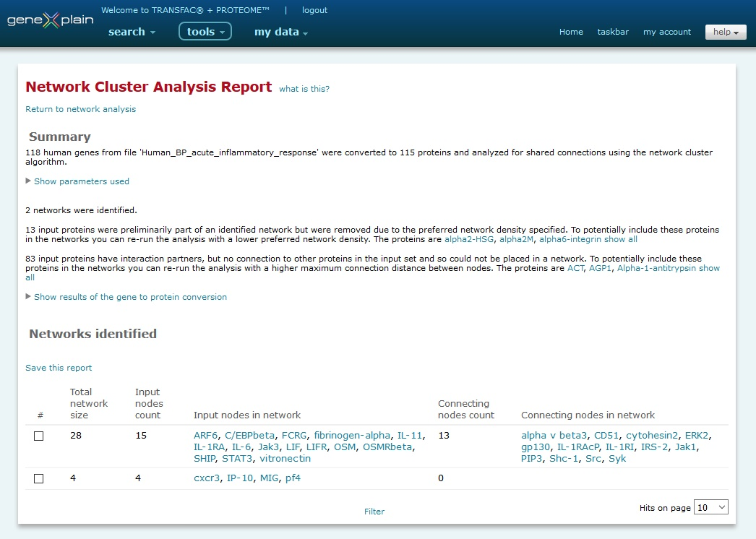756x539 pixels.
Task: Open the tools menu
Action: [x=205, y=31]
